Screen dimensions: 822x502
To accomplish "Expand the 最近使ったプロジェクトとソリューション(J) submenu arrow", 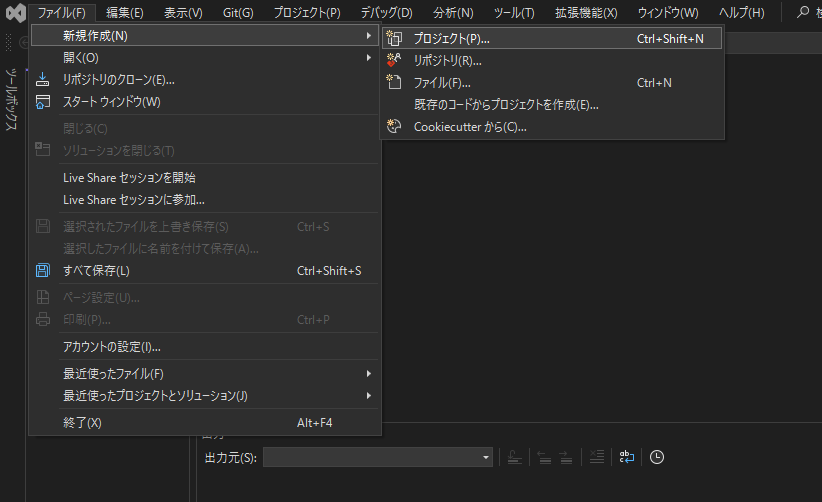I will tap(369, 396).
